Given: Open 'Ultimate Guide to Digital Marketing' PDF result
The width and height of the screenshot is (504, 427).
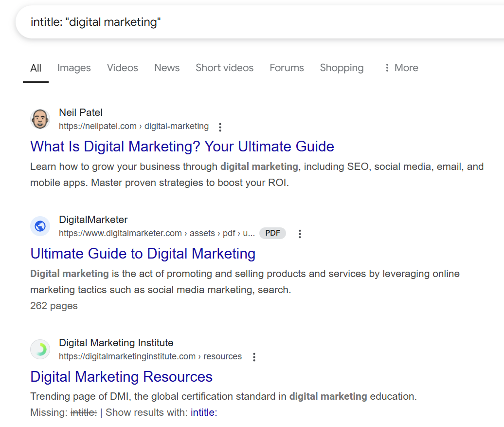Looking at the screenshot, I should pyautogui.click(x=143, y=254).
